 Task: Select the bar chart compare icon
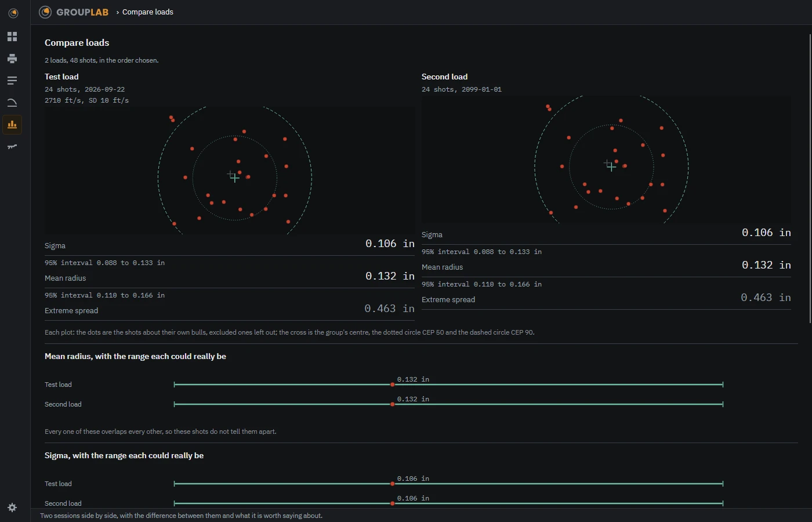12,125
